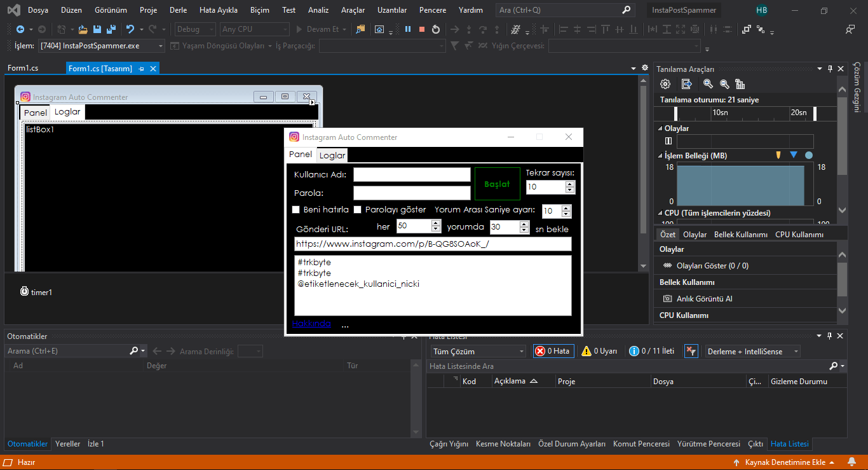Click the search magnifier in Otomatikler panel
This screenshot has height=470, width=868.
pyautogui.click(x=133, y=350)
